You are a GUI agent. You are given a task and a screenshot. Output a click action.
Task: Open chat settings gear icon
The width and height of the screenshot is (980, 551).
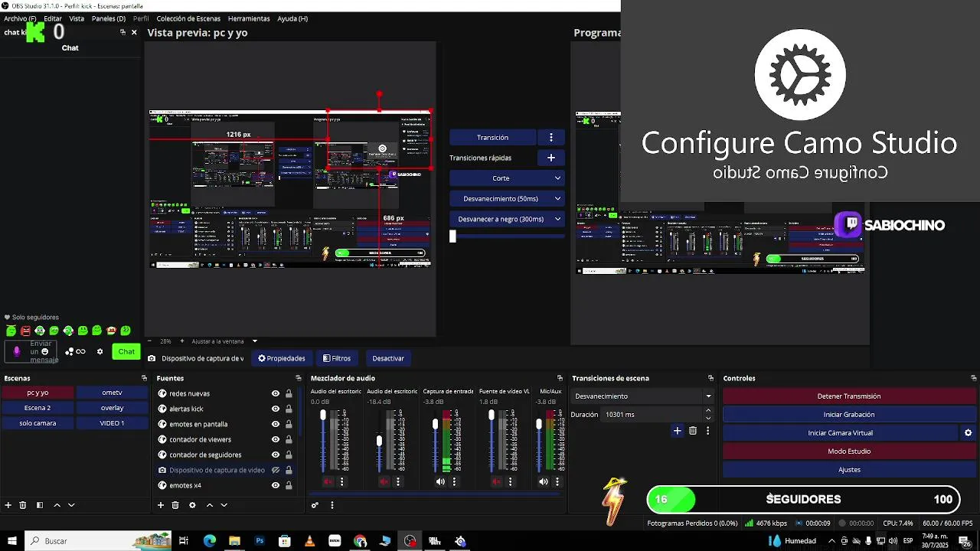pos(100,352)
